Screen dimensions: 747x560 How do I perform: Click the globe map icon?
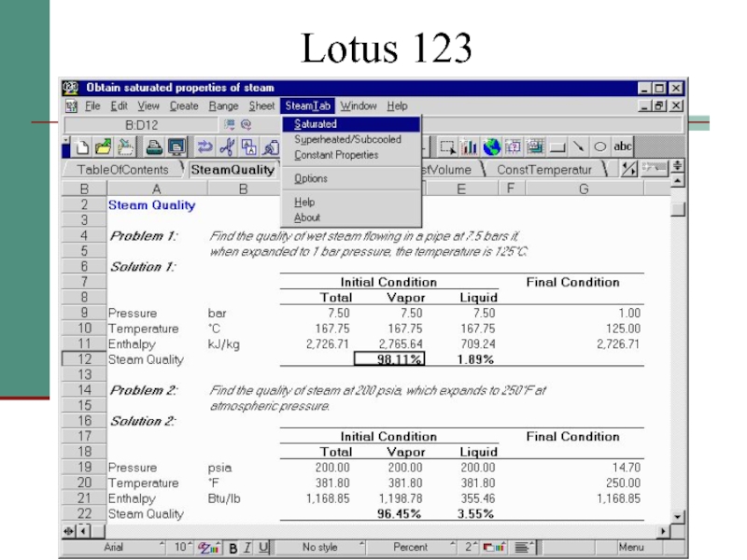point(491,147)
